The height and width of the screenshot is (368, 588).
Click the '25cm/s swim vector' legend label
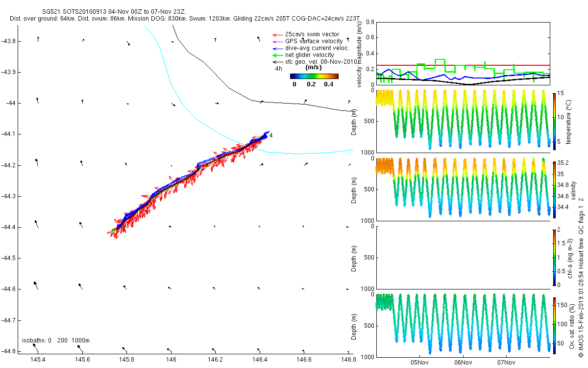312,34
